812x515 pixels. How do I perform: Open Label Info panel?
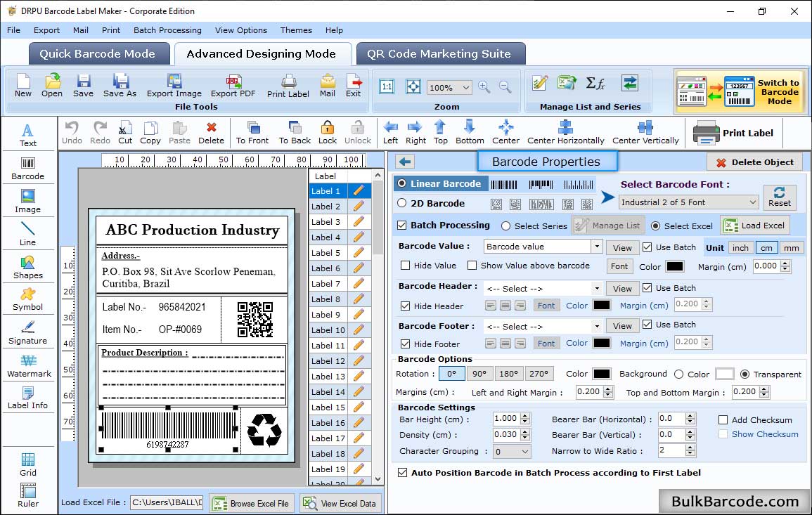[28, 398]
